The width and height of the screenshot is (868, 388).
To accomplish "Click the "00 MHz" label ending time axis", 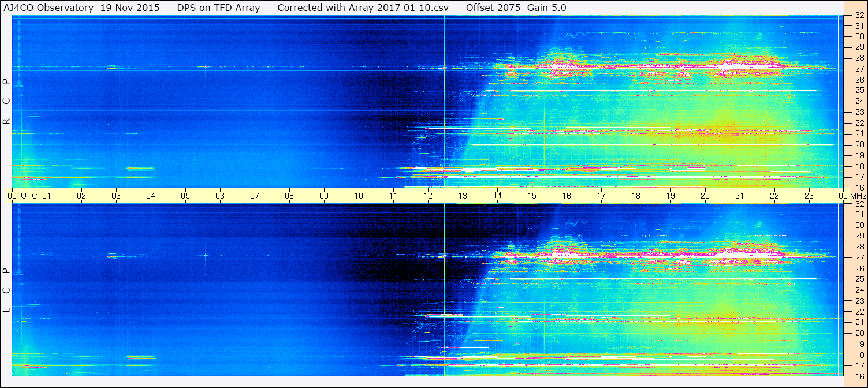I will [x=852, y=196].
